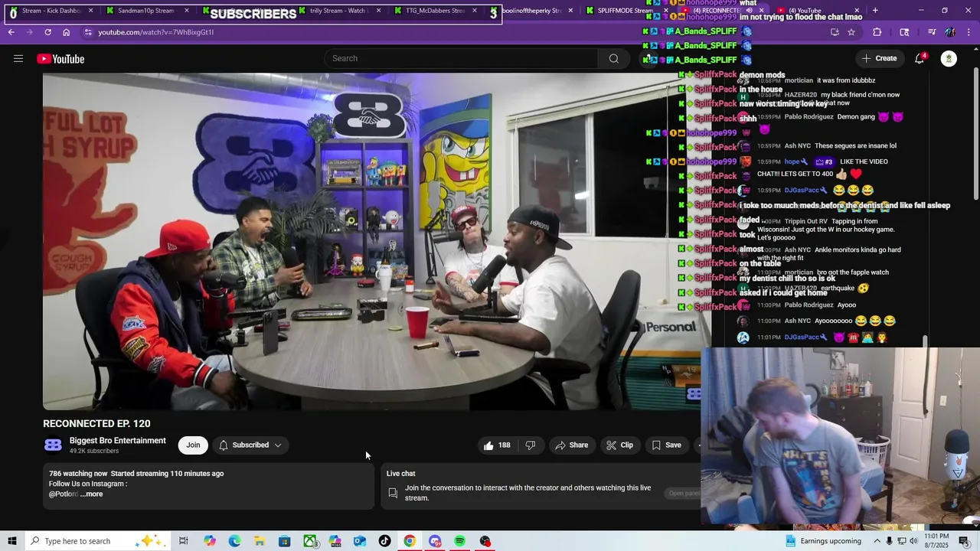This screenshot has width=980, height=551.
Task: Open File Explorer from the taskbar
Action: 260,541
